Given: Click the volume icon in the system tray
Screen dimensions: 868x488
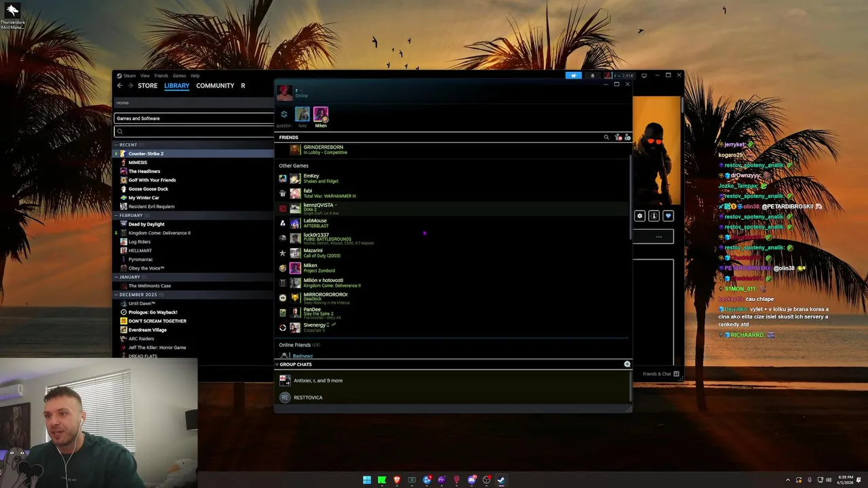Looking at the screenshot, I should point(829,480).
